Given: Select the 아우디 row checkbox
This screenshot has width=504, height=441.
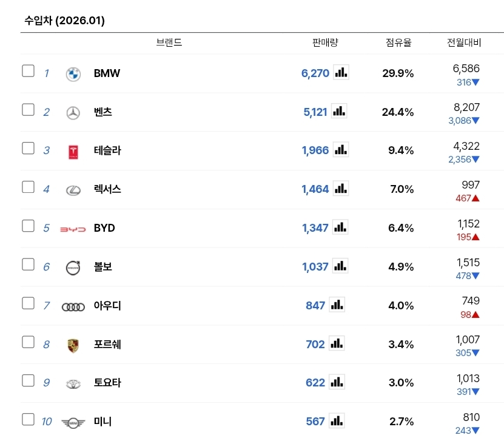Looking at the screenshot, I should 28,303.
